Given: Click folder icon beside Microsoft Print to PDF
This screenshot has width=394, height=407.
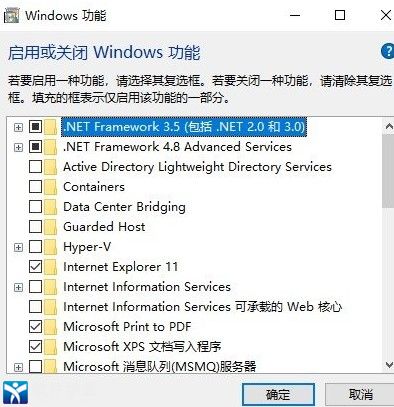Looking at the screenshot, I should [x=50, y=327].
